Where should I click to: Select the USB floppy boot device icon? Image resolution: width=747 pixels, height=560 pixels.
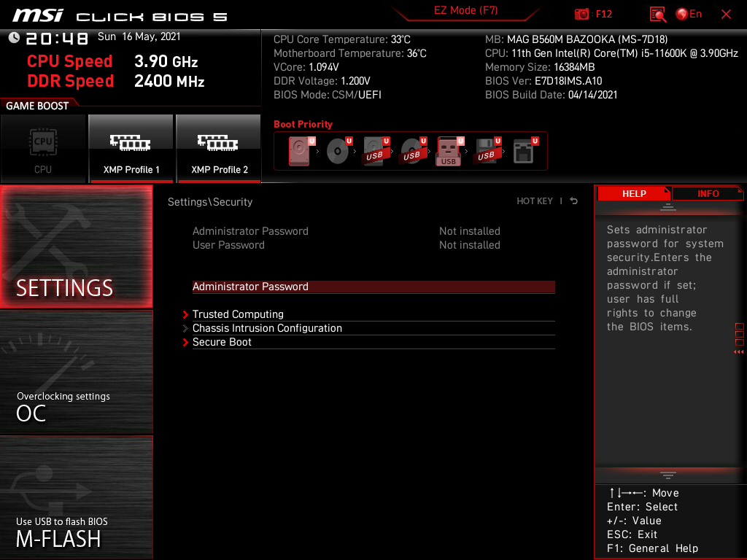pos(487,151)
